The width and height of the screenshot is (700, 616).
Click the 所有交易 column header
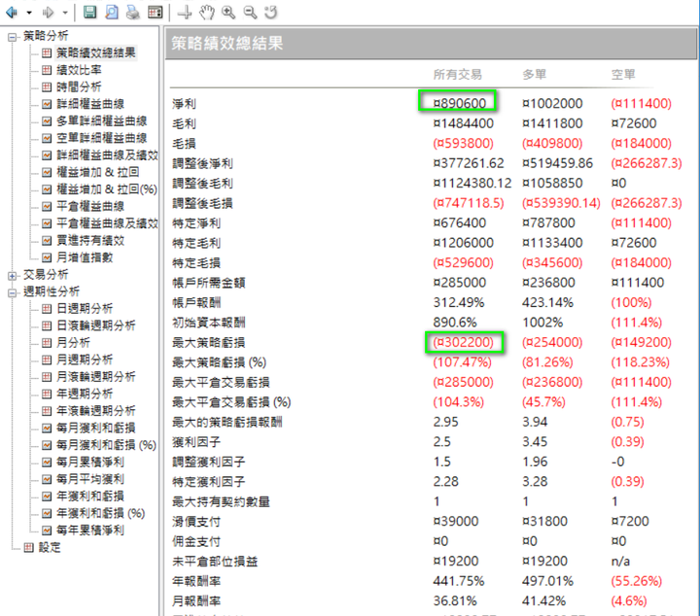coord(458,75)
